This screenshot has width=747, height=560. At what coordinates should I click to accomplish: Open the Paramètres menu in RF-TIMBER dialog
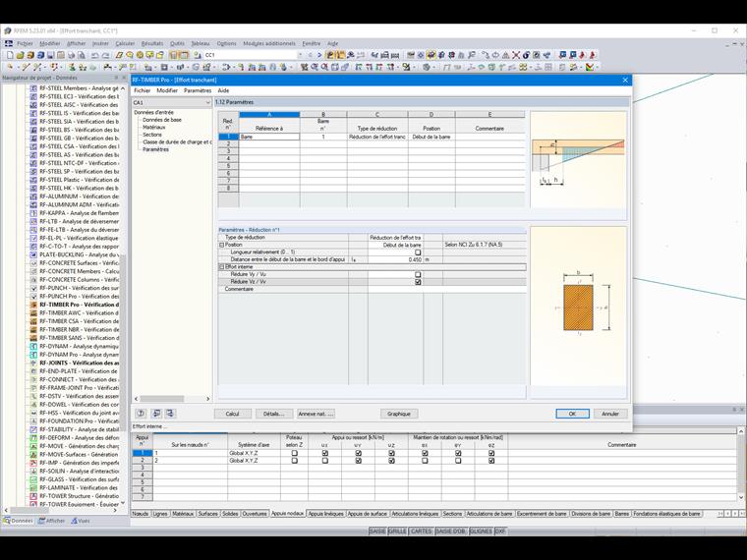tap(198, 90)
